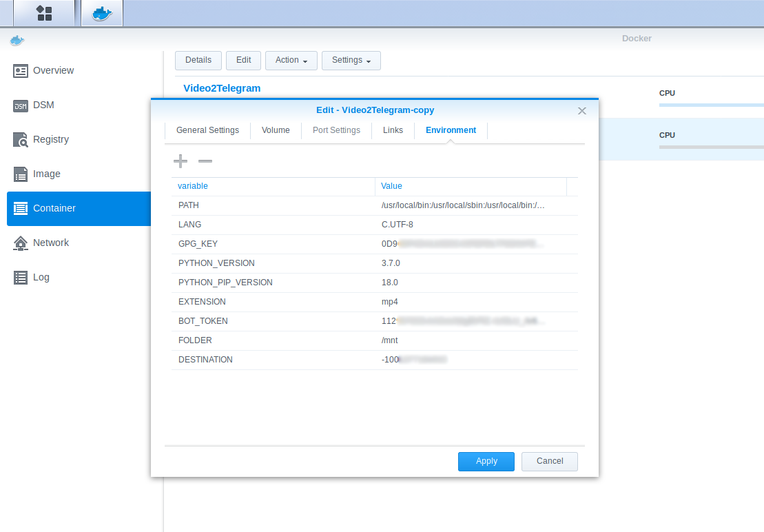The width and height of the screenshot is (764, 532).
Task: Switch to the Port Settings tab
Action: point(336,130)
